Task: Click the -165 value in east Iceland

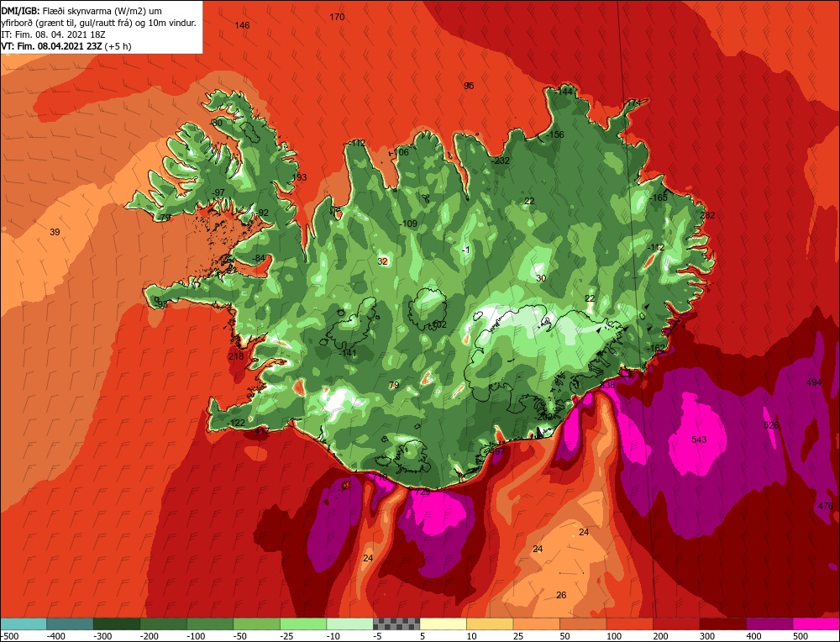Action: [x=659, y=197]
